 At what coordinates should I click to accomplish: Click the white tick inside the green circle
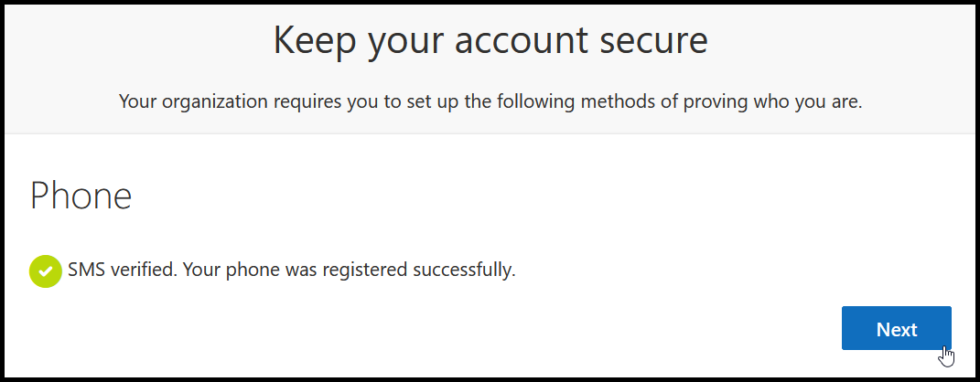(x=45, y=271)
